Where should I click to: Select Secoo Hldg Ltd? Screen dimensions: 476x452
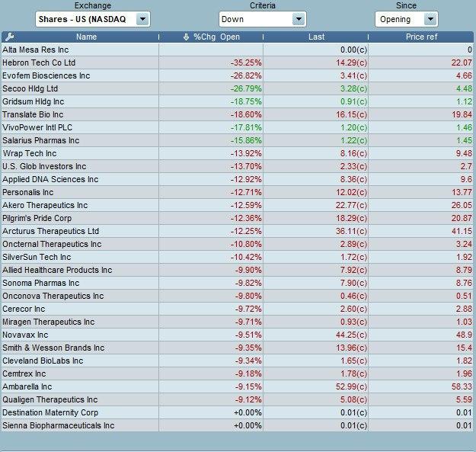point(30,88)
